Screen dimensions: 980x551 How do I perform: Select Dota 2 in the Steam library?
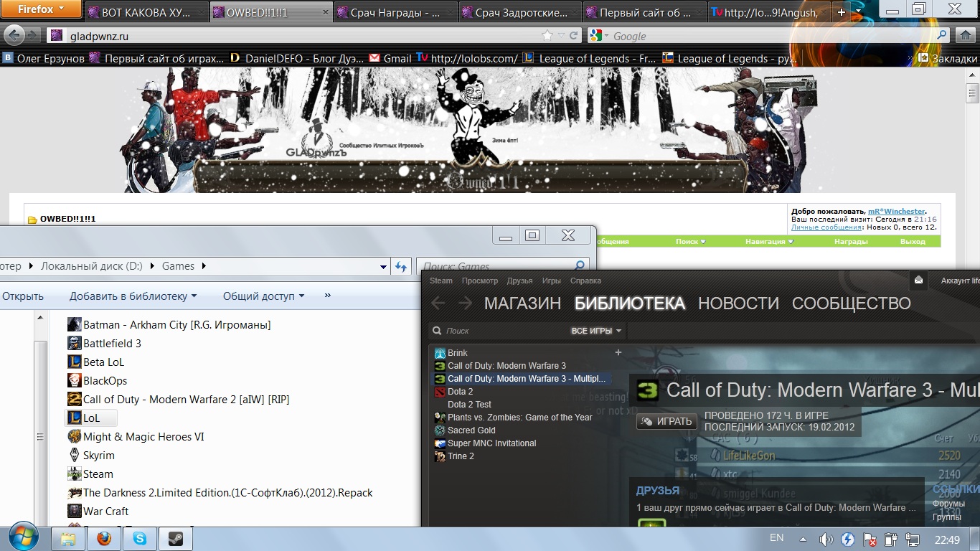[x=460, y=392]
